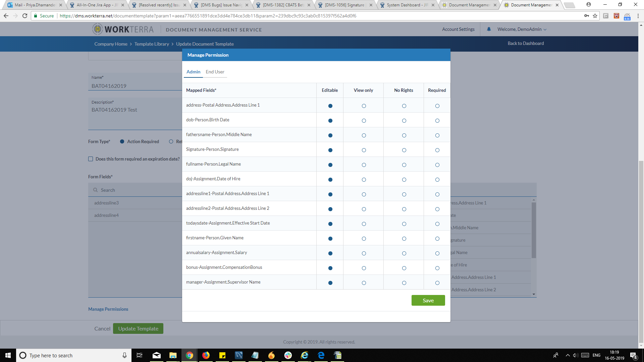Click the green Save button
This screenshot has height=362, width=644.
[x=428, y=300]
